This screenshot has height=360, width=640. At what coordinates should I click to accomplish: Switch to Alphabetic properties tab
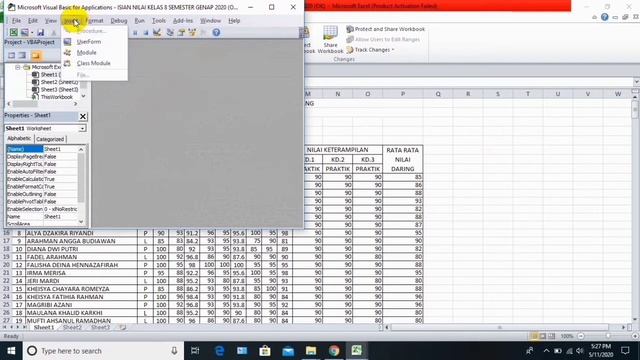pyautogui.click(x=19, y=139)
